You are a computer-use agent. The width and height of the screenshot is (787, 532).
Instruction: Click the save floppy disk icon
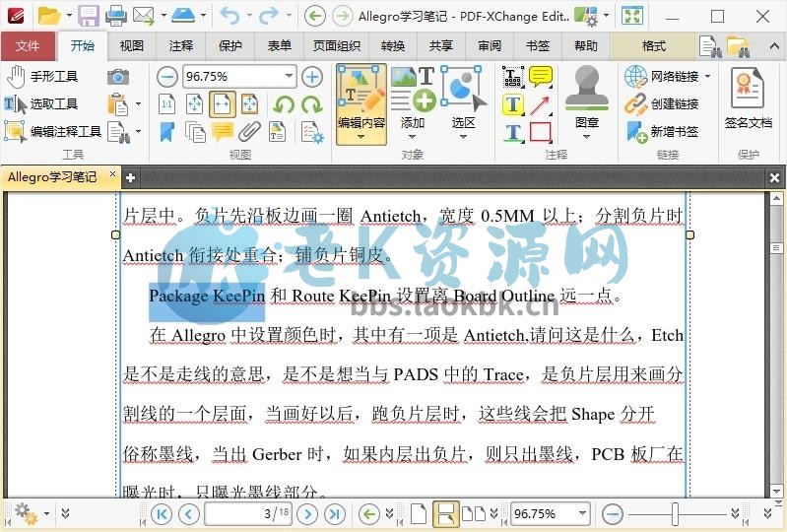[89, 16]
